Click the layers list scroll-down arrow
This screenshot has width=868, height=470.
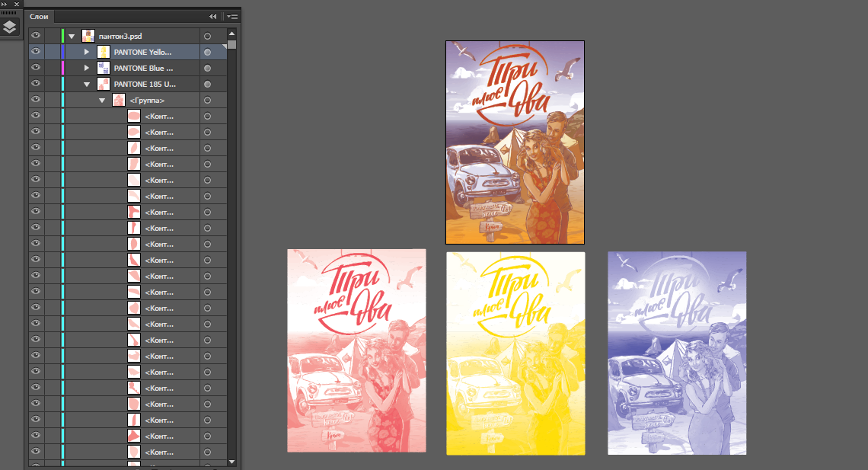coord(232,462)
